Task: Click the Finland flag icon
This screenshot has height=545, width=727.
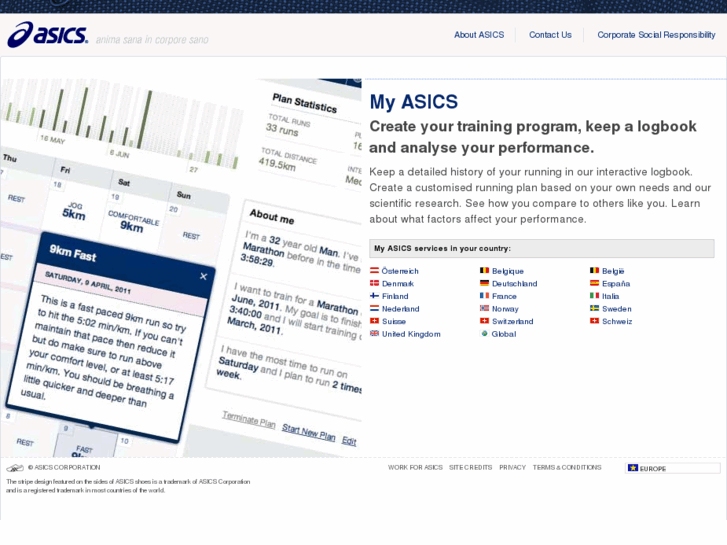Action: [x=374, y=295]
